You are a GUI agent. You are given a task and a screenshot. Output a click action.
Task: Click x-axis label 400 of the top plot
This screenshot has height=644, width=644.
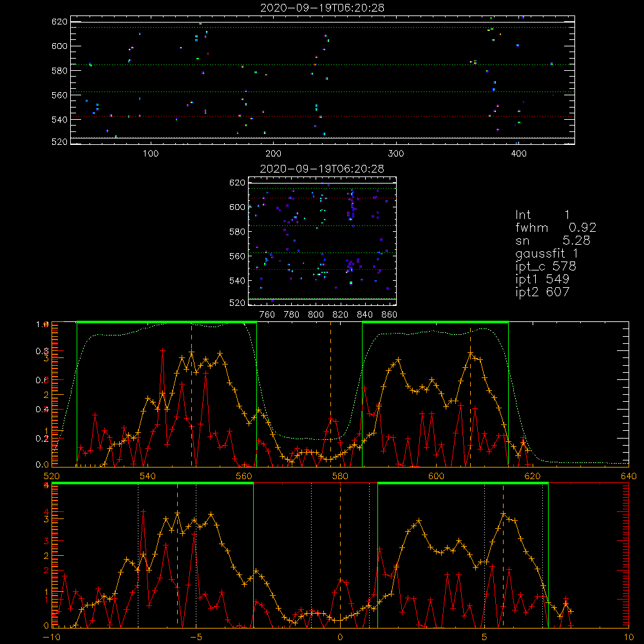518,154
